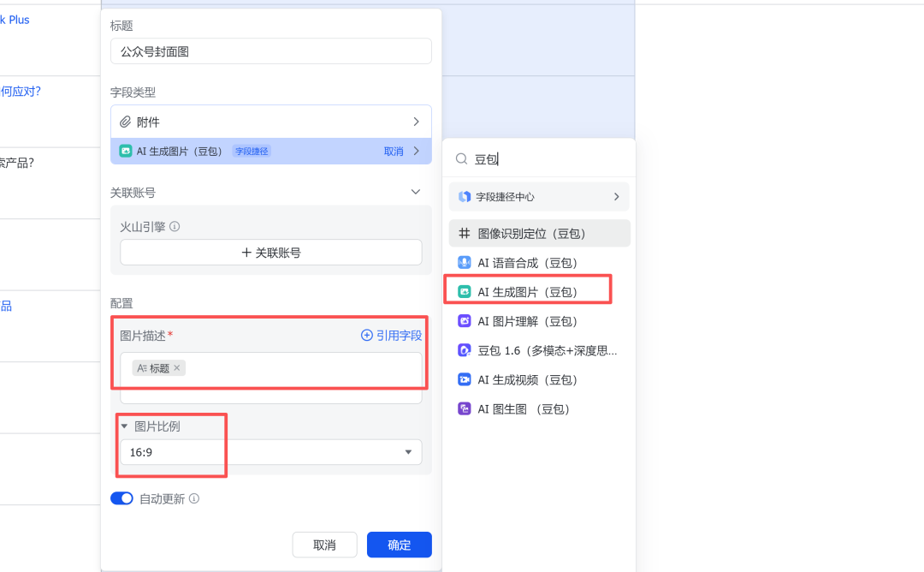Click the + 关联账号 button

click(270, 253)
